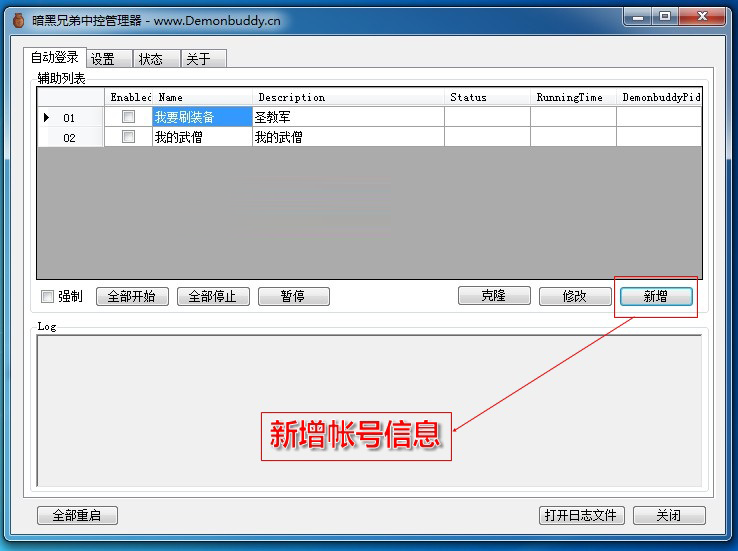Image resolution: width=738 pixels, height=551 pixels.
Task: Enable the checkbox for row 02
Action: click(x=128, y=137)
